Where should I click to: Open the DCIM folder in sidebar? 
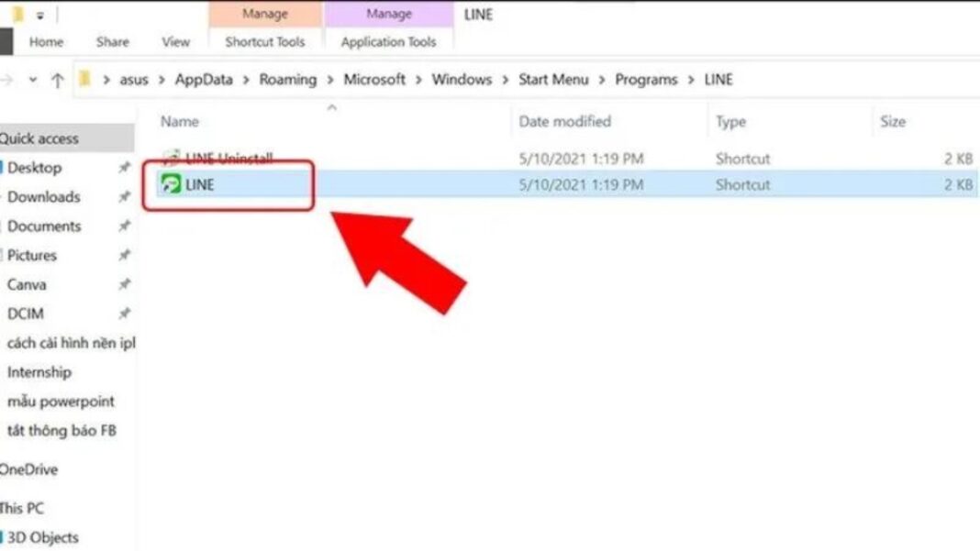coord(25,314)
